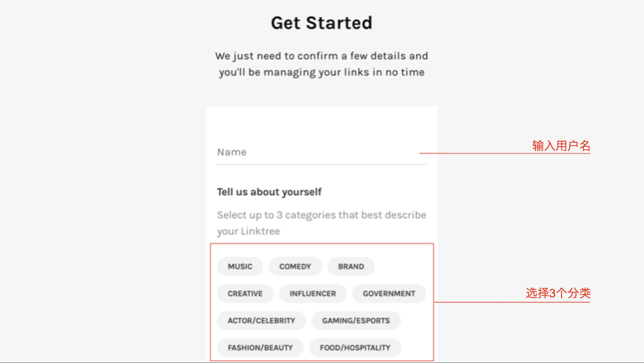Toggle the FASHION/BEAUTY category

[x=260, y=348]
